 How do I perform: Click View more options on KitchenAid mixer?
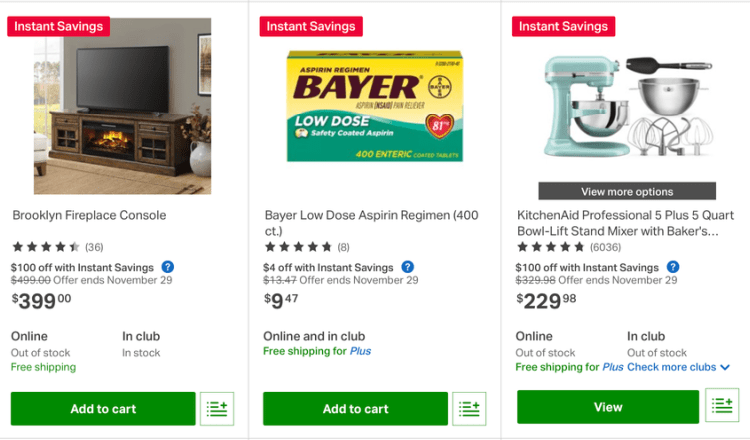pyautogui.click(x=627, y=191)
